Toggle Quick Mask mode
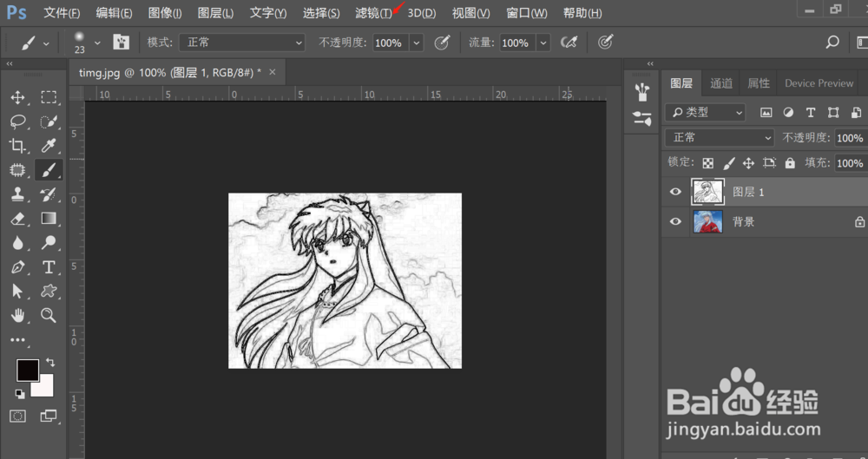The width and height of the screenshot is (868, 459). (17, 416)
